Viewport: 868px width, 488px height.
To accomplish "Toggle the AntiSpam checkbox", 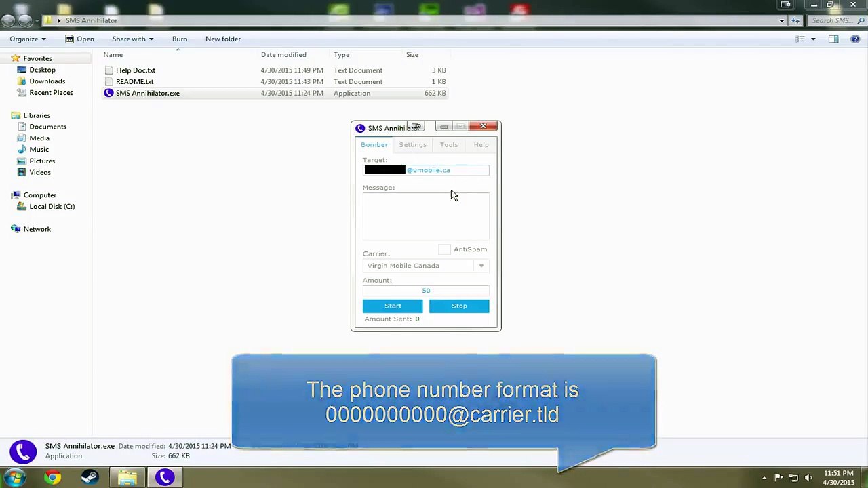I will point(444,249).
